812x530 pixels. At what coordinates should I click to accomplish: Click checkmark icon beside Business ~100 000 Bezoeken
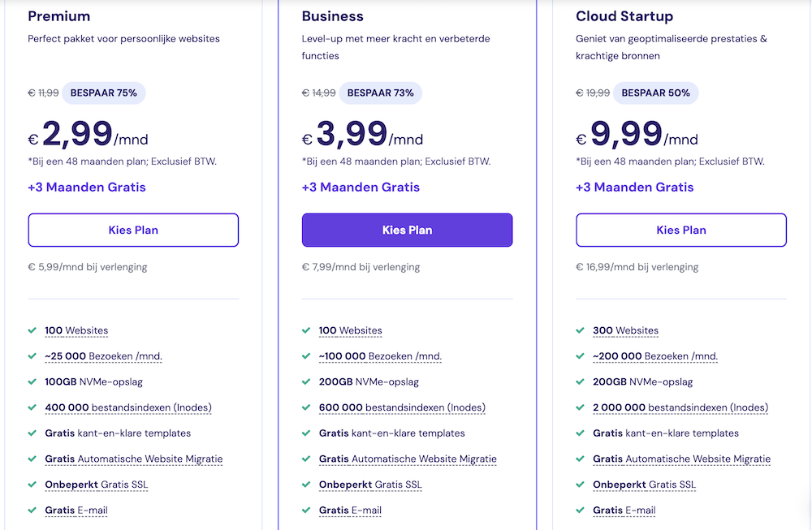tap(306, 356)
